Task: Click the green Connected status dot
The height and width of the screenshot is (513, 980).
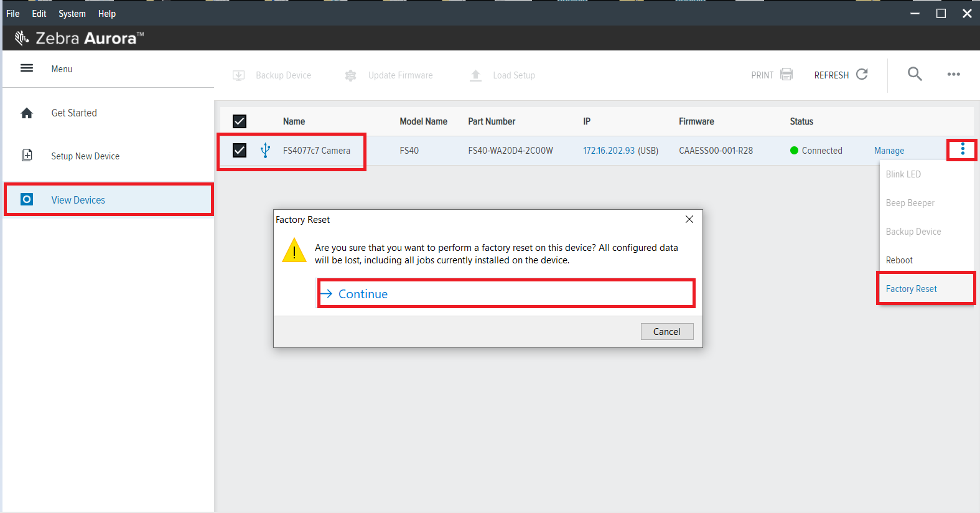Action: (x=794, y=151)
